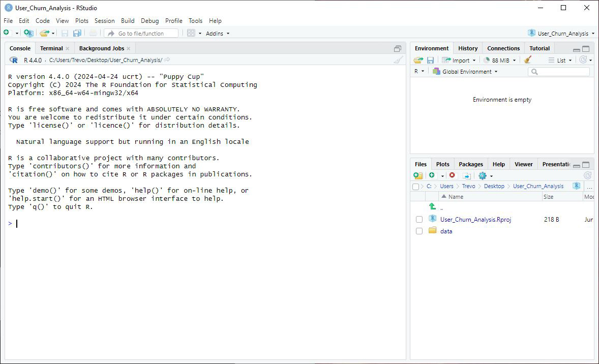Screen dimensions: 599x364
Task: Switch to the History tab
Action: 468,48
